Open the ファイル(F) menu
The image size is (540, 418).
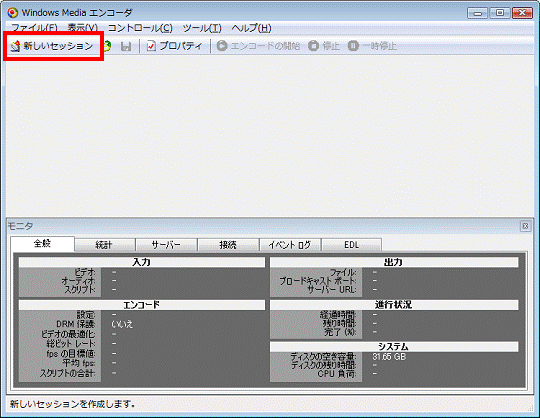click(34, 28)
